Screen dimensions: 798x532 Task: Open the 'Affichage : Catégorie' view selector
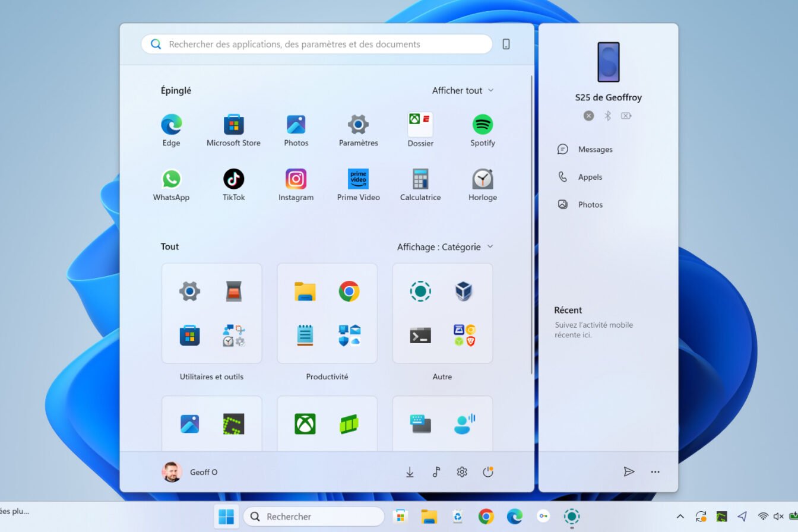click(x=444, y=246)
